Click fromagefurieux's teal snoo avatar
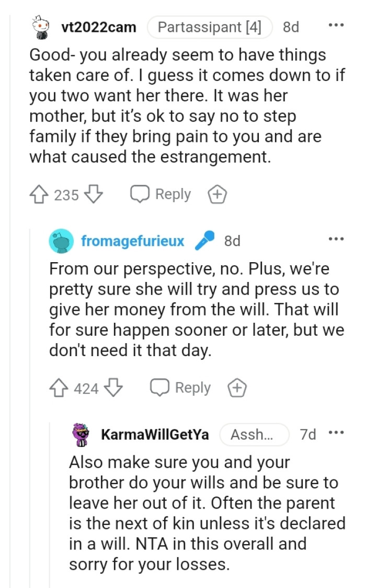Viewport: 366px width, 588px height. (59, 241)
